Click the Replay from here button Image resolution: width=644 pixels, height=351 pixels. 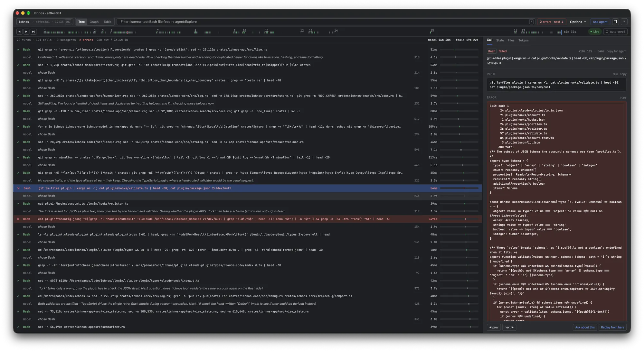[x=612, y=327]
